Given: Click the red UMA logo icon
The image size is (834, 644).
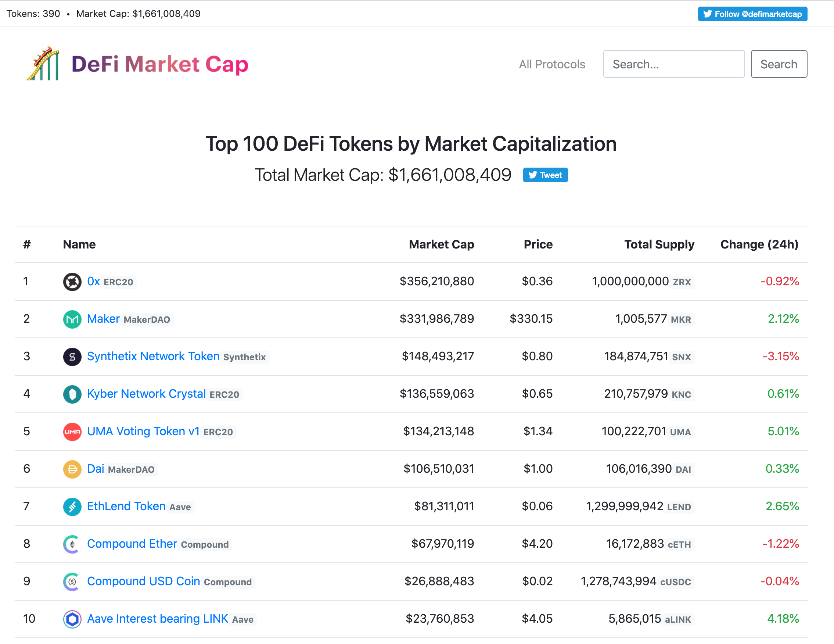Looking at the screenshot, I should [x=72, y=432].
